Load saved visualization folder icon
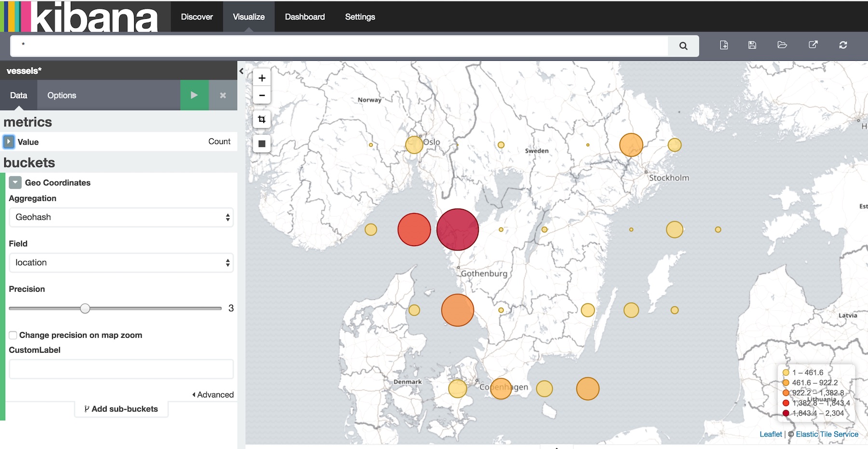 [x=782, y=45]
